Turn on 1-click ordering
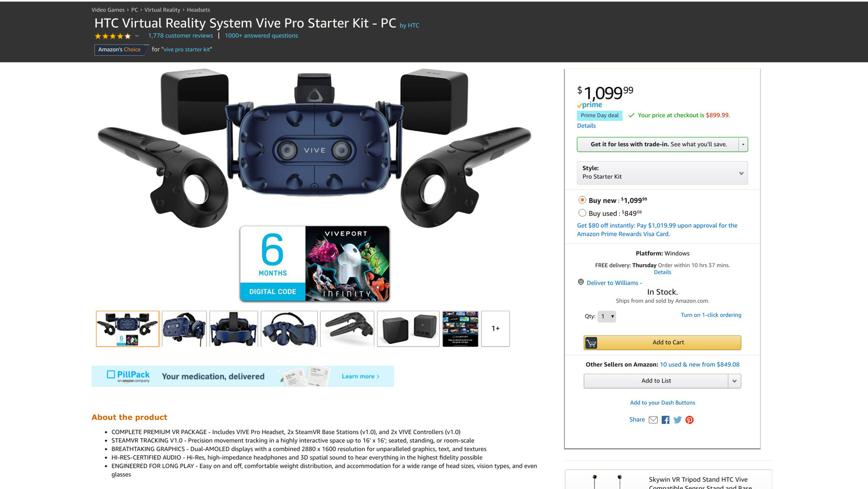 (x=711, y=315)
